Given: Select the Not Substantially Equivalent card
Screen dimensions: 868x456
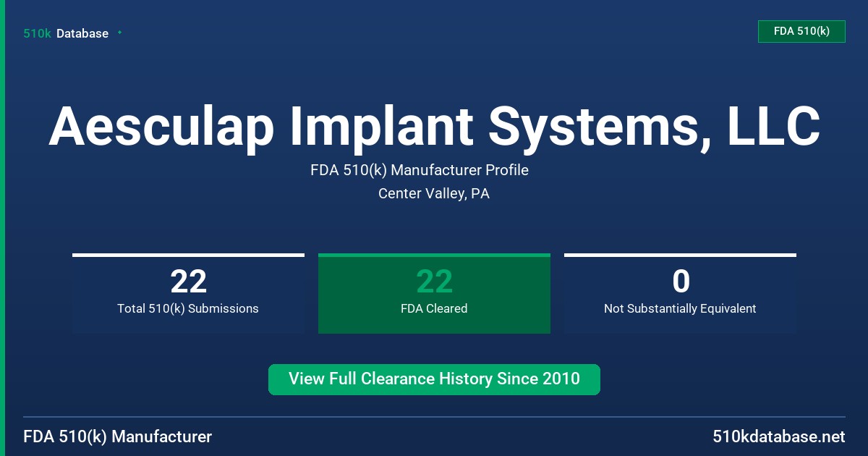Looking at the screenshot, I should coord(680,293).
